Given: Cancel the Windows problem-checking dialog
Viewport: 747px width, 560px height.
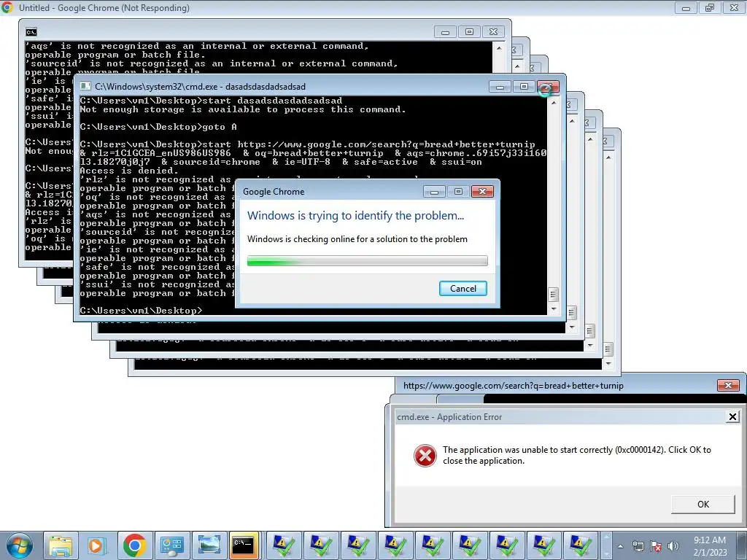Looking at the screenshot, I should click(x=462, y=289).
